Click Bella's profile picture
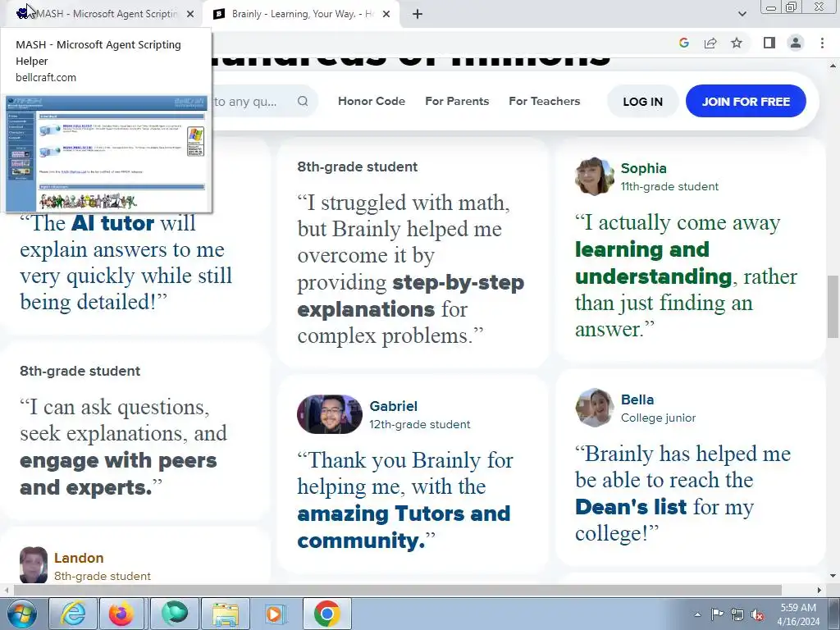Screen dimensions: 840x630 pyautogui.click(x=594, y=408)
